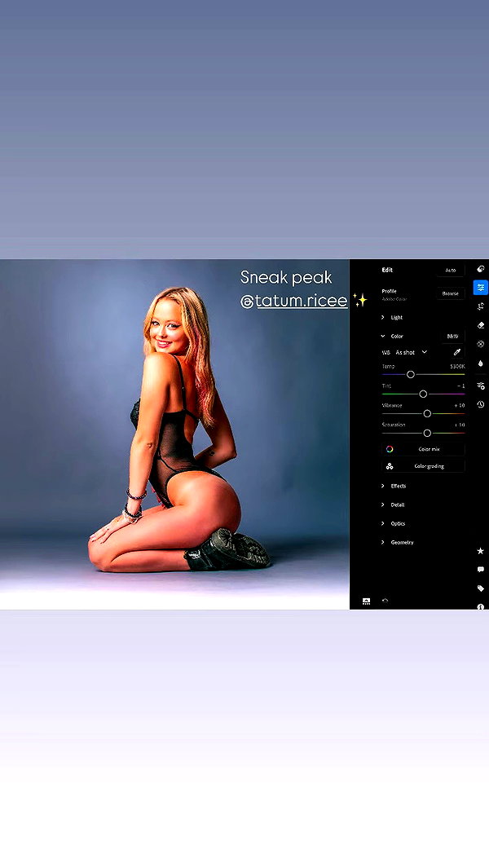Open the Color grading button label
Screen dimensions: 489x868
coord(430,466)
